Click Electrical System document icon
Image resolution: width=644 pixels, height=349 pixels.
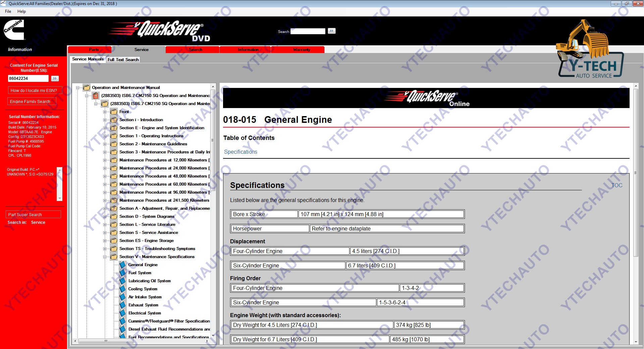123,313
